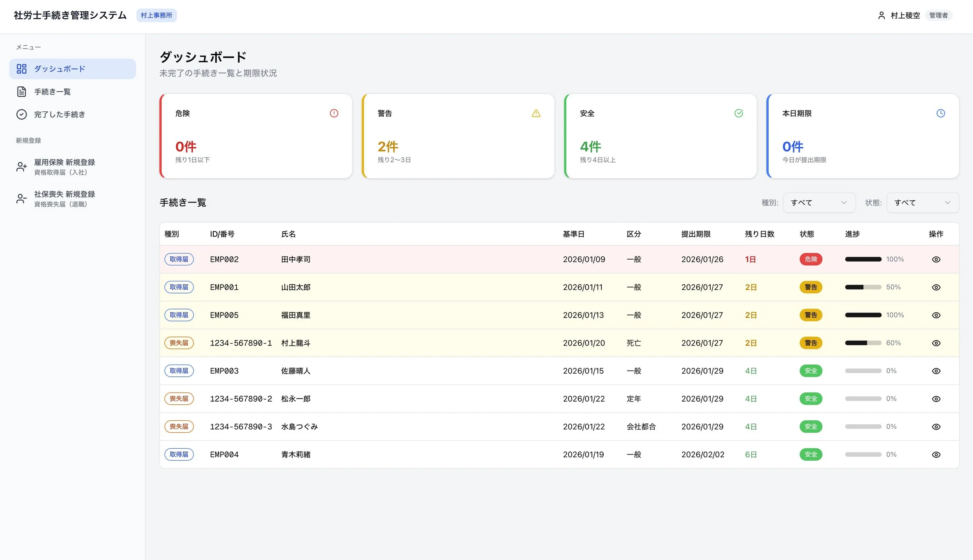Image resolution: width=973 pixels, height=560 pixels.
Task: Click the add-user icon for 雇用保険 新規登録
Action: tap(21, 167)
